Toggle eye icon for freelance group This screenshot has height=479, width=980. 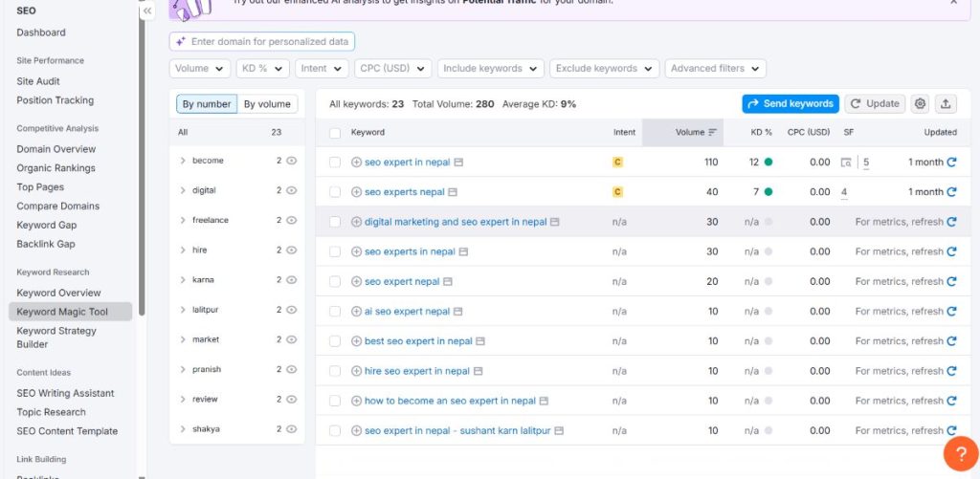291,220
